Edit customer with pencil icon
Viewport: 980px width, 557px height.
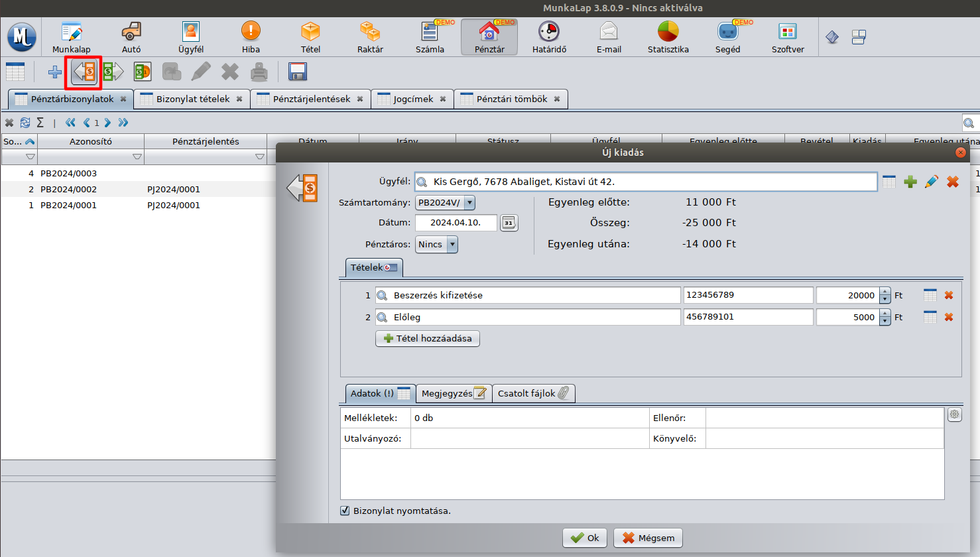932,182
